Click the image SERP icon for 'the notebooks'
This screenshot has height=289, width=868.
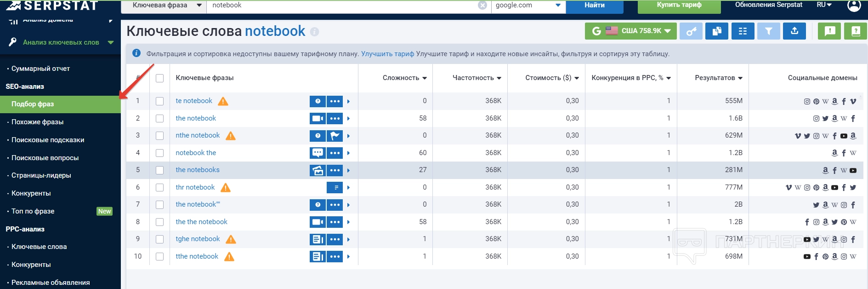318,170
